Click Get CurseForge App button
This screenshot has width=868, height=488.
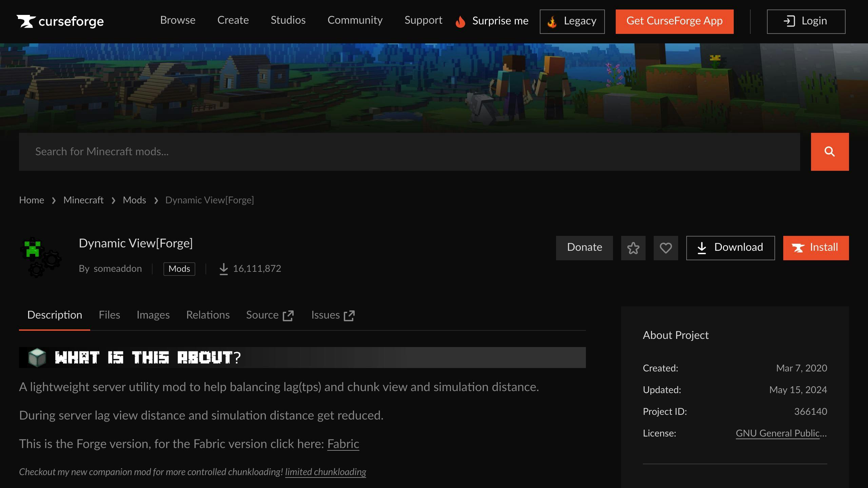click(674, 21)
